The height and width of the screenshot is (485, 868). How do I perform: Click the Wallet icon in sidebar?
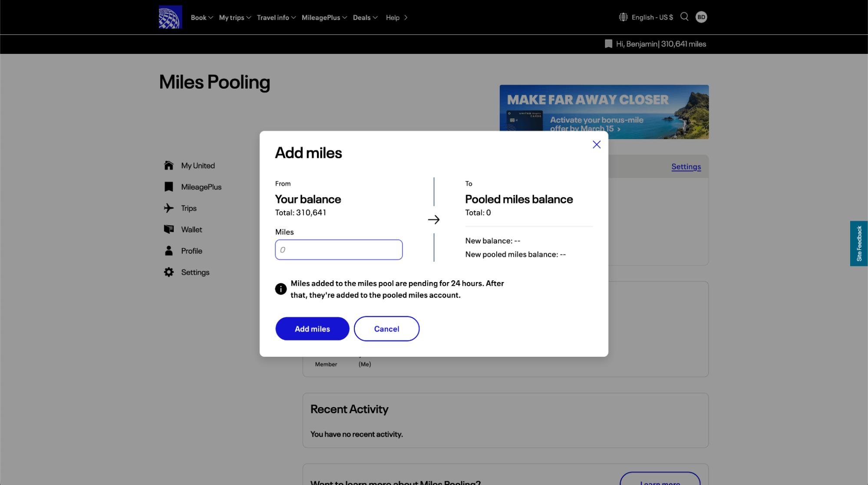[169, 229]
